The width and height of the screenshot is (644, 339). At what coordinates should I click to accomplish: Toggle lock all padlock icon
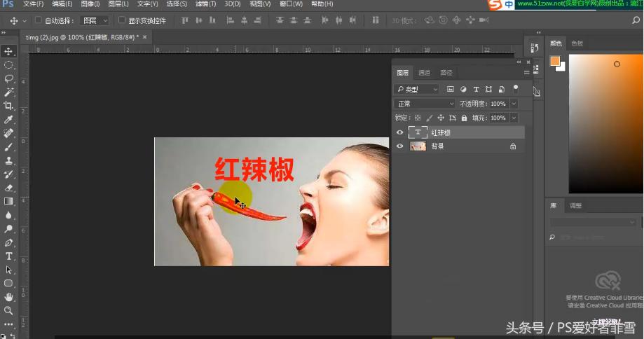coord(464,118)
